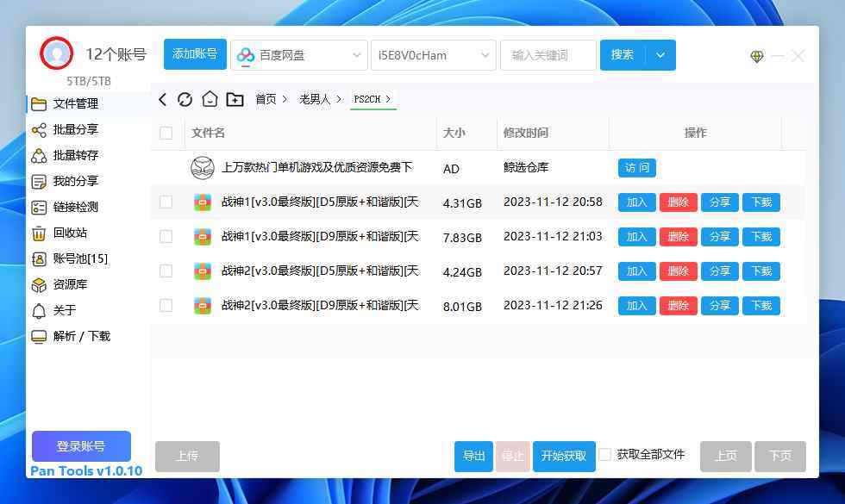Click archive icon of 战神1 D9原版 file
The height and width of the screenshot is (504, 845).
[203, 237]
